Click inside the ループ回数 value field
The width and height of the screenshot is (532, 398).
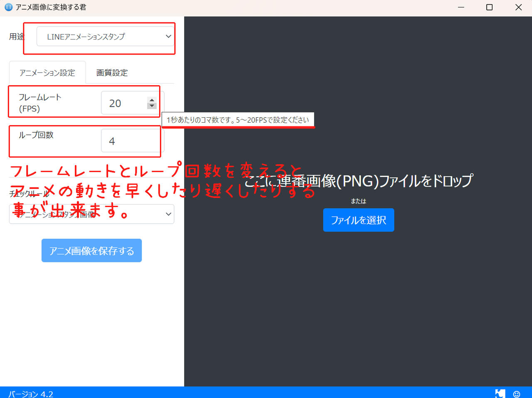[x=131, y=141]
